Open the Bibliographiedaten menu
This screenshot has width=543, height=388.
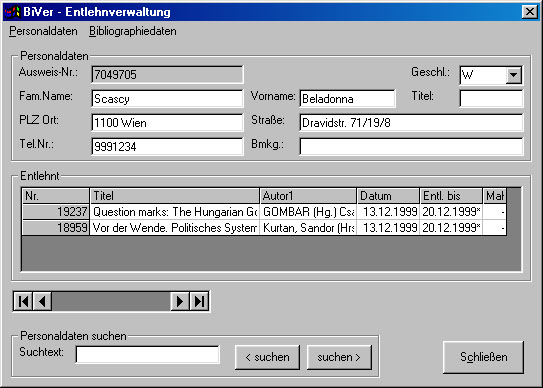click(x=133, y=31)
